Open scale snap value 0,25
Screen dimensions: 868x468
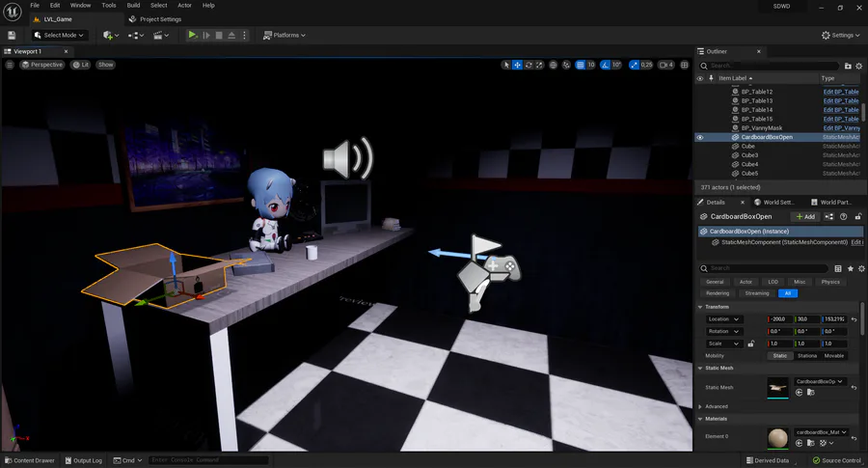(x=646, y=65)
